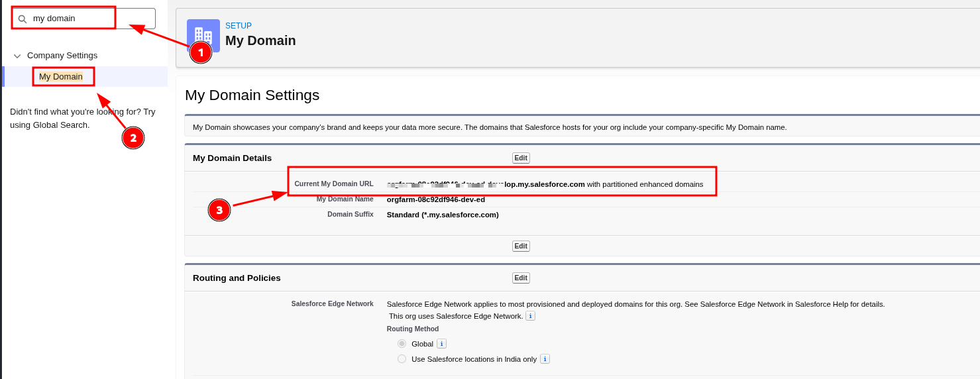Screen dimensions: 980x379
Task: Focus the Quick Find box containing my domain
Action: click(x=83, y=19)
